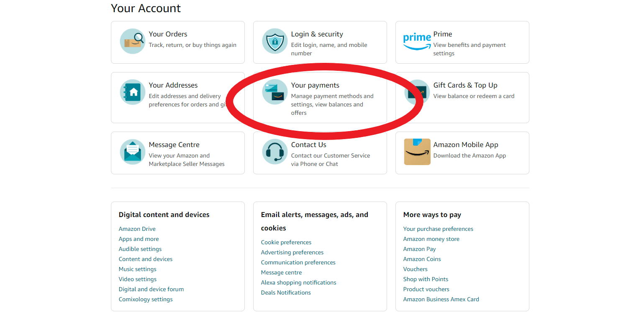Click the Contact Us headset icon

[x=275, y=152]
